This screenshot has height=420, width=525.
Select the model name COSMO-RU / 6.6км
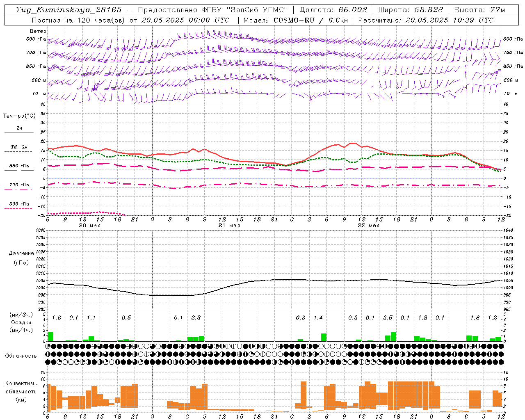310,20
